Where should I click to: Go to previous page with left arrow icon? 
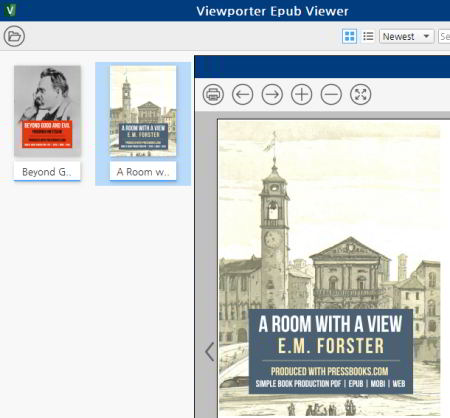[243, 95]
